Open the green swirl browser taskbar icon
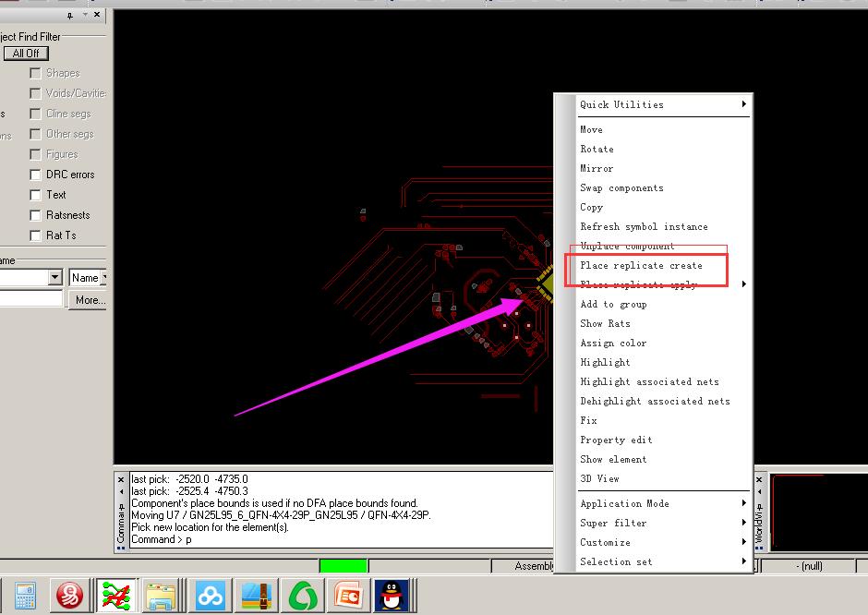868x615 pixels. pyautogui.click(x=303, y=596)
